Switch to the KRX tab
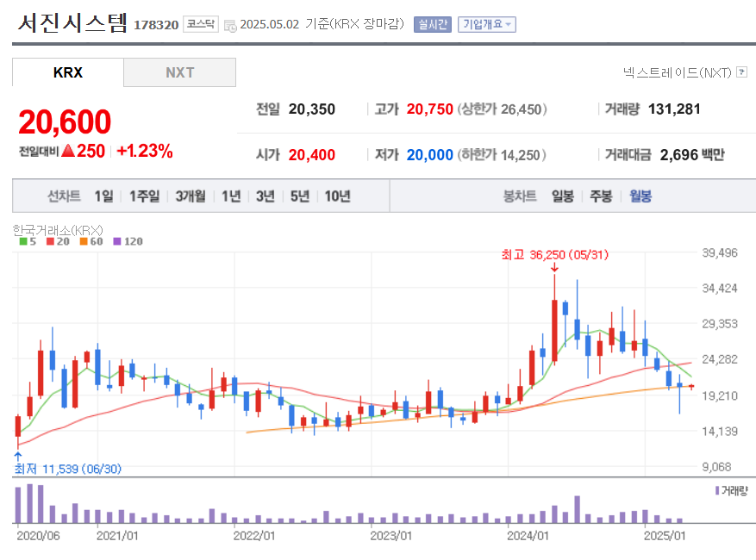Screen dimensions: 756x560 click(x=68, y=72)
